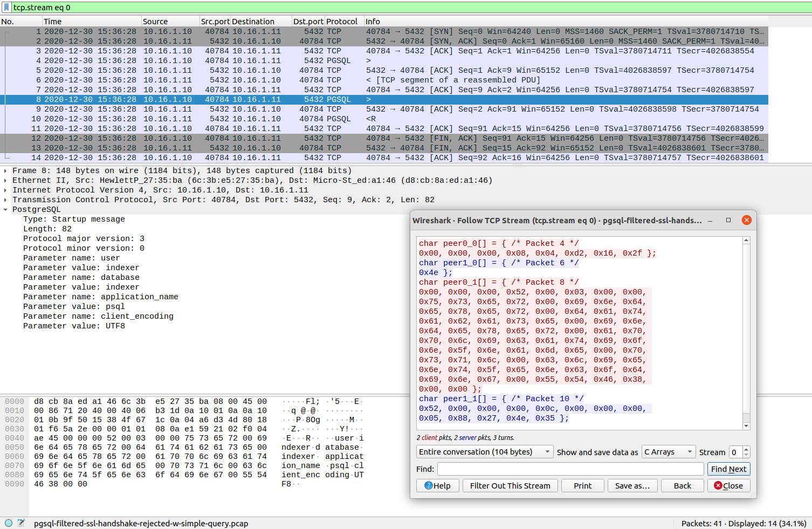Open the Entire conversation dropdown
Viewport: 812px width, 529px height.
tap(484, 452)
